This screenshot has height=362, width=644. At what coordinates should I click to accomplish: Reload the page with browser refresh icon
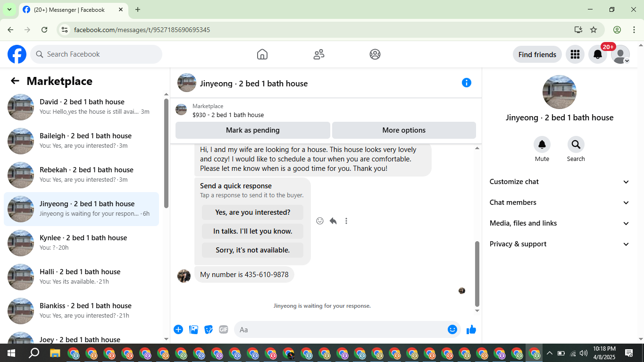[x=44, y=30]
